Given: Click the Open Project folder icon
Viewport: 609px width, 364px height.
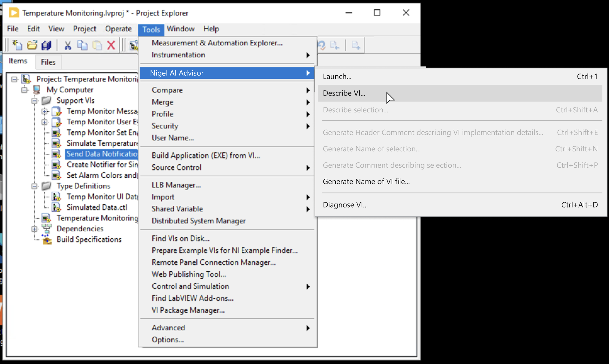Looking at the screenshot, I should point(32,45).
